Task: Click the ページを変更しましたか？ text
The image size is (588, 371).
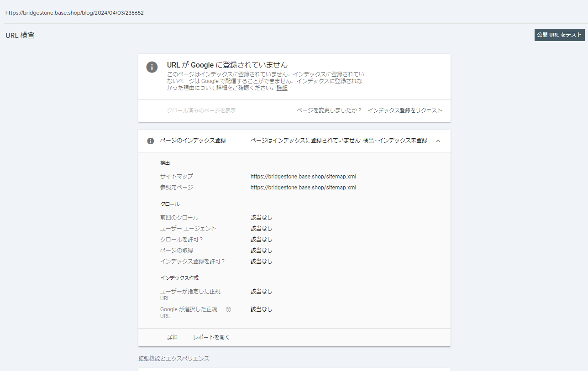Action: point(329,110)
